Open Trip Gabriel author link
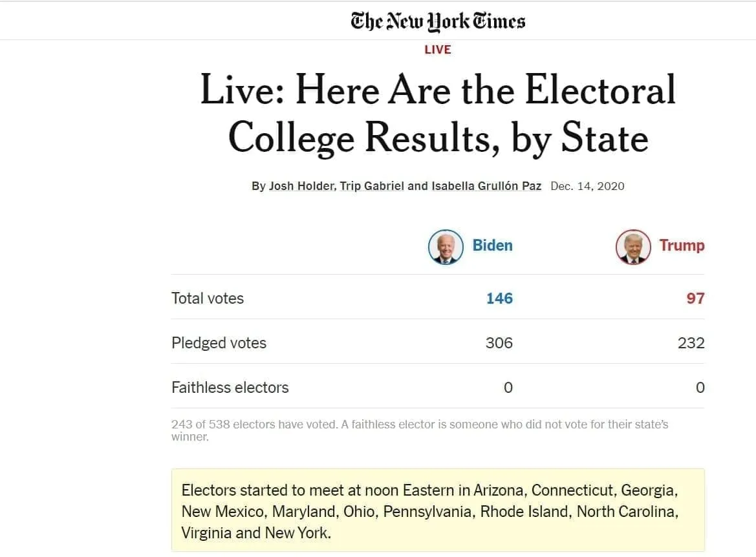This screenshot has width=756, height=557. [x=372, y=186]
